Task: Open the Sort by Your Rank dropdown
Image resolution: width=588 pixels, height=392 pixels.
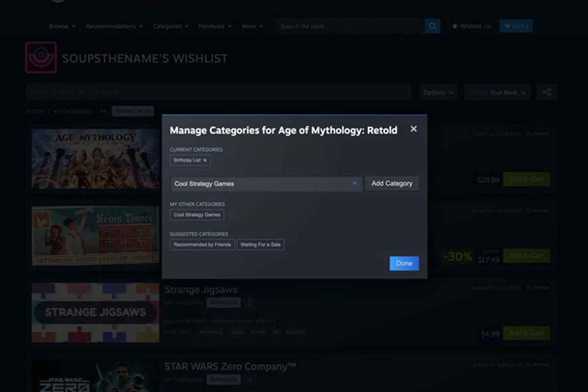Action: 497,92
